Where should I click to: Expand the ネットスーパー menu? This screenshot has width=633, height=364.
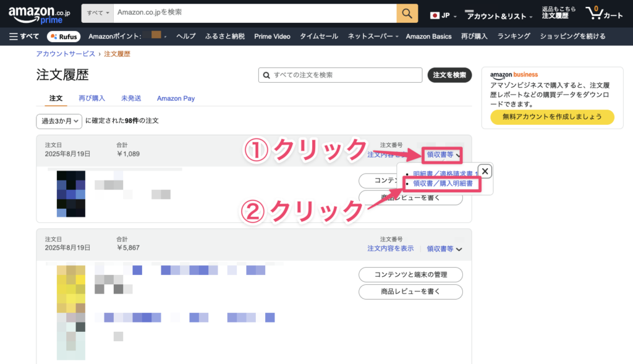(373, 36)
